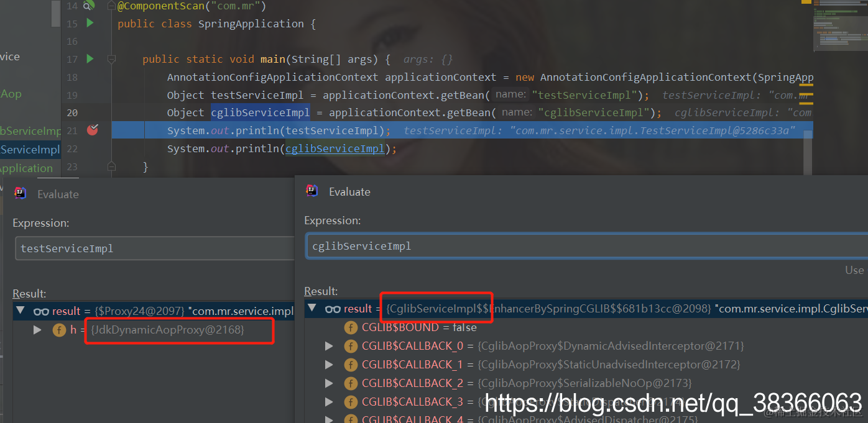Click the underlined cglibServiceImpl on line 22
Viewport: 868px width, 423px height.
tap(335, 148)
